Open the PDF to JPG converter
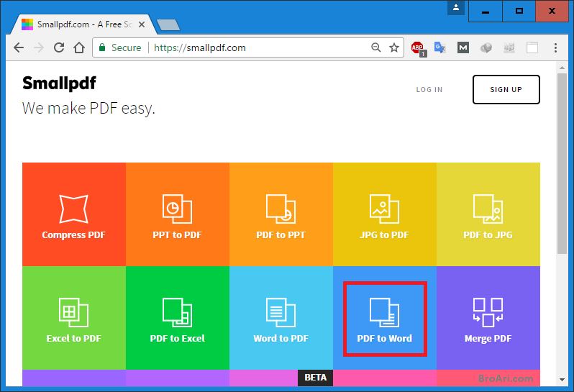The image size is (574, 392). click(488, 214)
